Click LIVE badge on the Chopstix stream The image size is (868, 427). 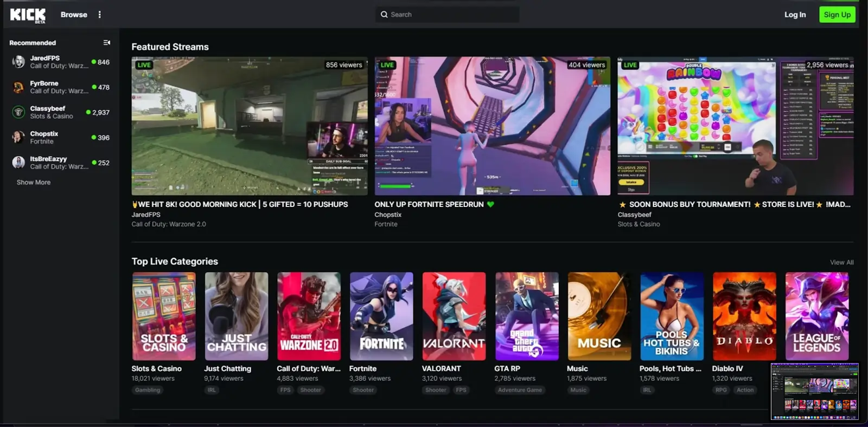[387, 65]
